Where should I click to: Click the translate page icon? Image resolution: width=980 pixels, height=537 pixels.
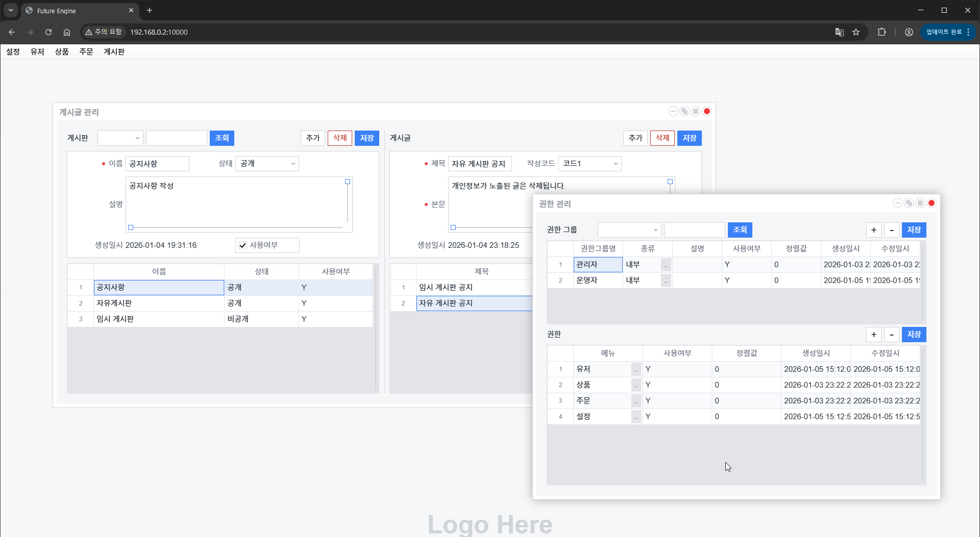(x=839, y=32)
